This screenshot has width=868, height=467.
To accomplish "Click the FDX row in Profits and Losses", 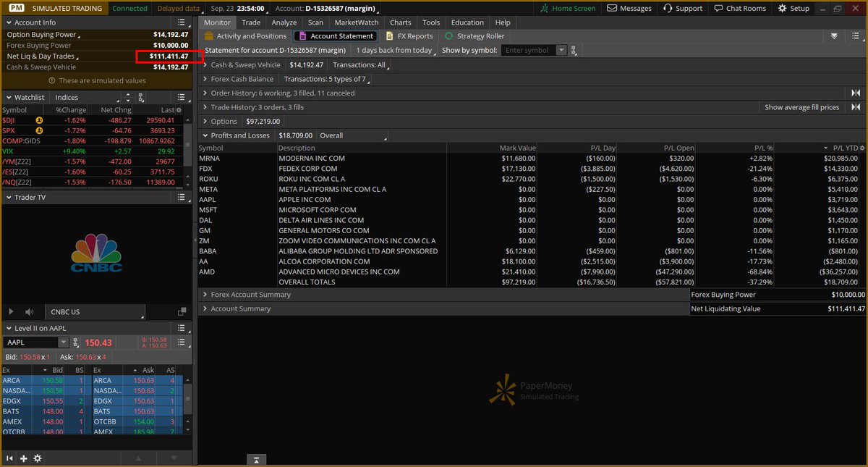I will 532,168.
